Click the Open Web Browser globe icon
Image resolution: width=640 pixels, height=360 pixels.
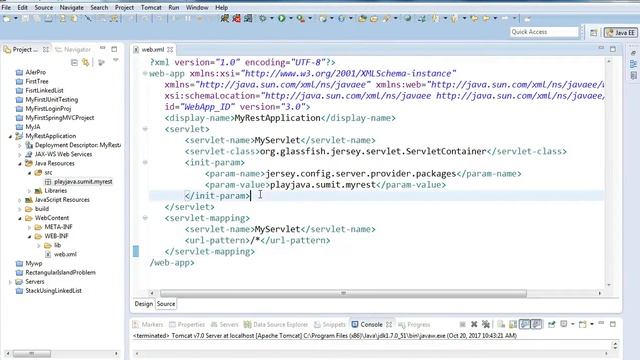click(407, 18)
